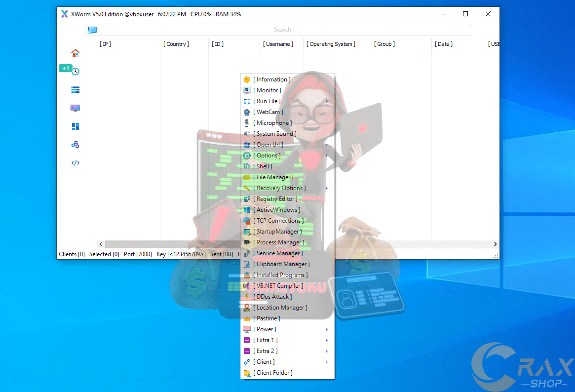The image size is (575, 392).
Task: Select Installed Programs from the context menu
Action: (x=280, y=275)
